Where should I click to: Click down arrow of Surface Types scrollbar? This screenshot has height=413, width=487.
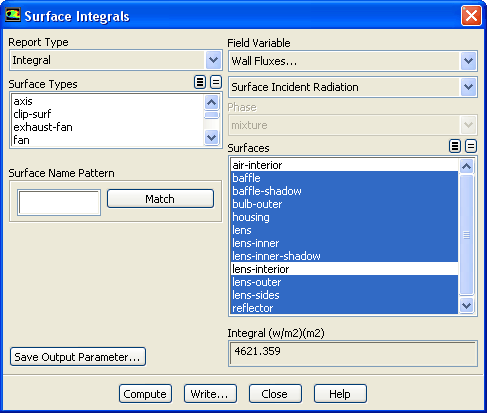point(212,137)
